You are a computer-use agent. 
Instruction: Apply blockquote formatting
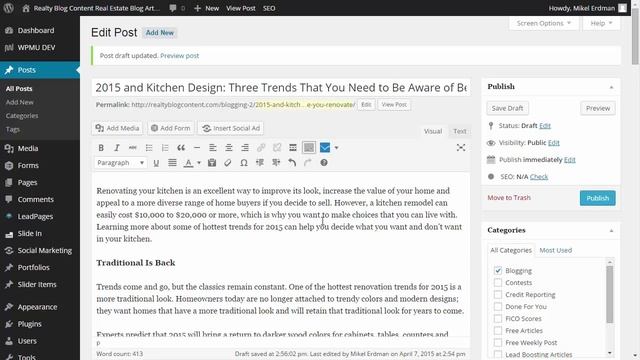pos(181,148)
